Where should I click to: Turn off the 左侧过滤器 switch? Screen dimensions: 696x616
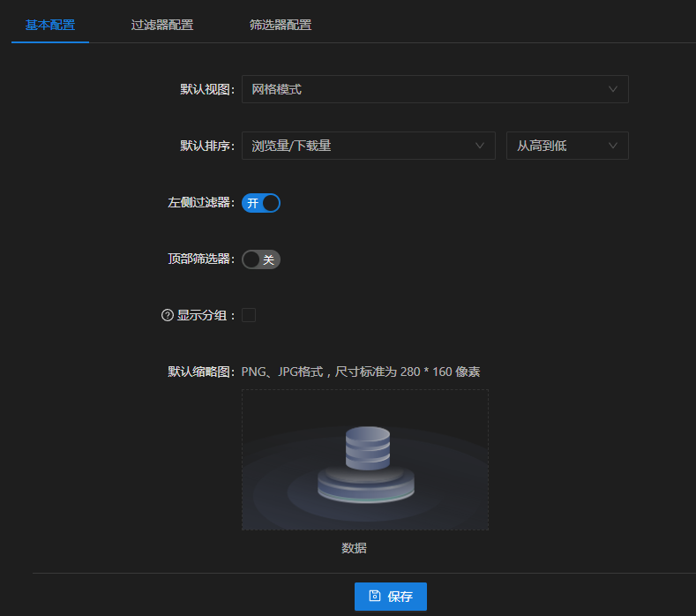[261, 203]
